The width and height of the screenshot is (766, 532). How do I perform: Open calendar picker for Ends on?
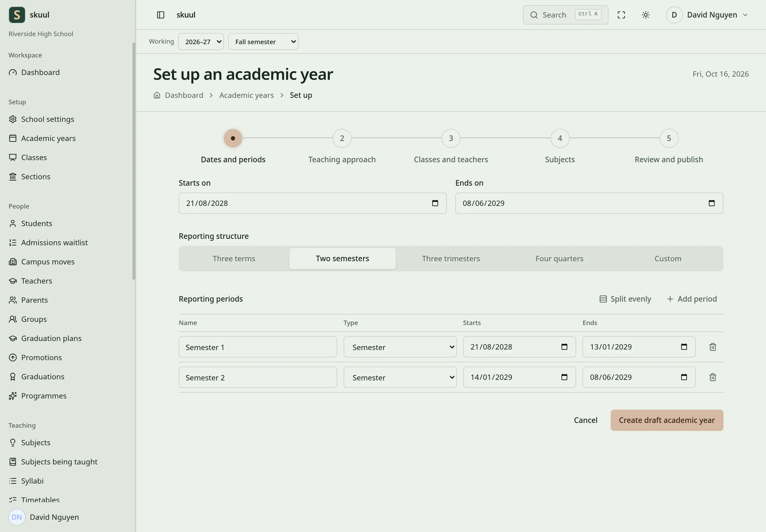(712, 203)
